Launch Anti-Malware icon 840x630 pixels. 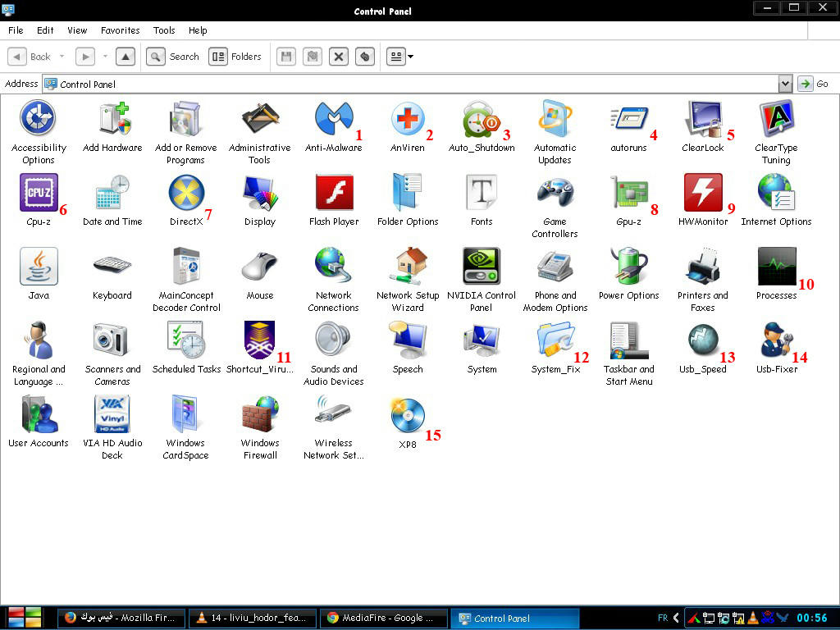click(x=334, y=118)
